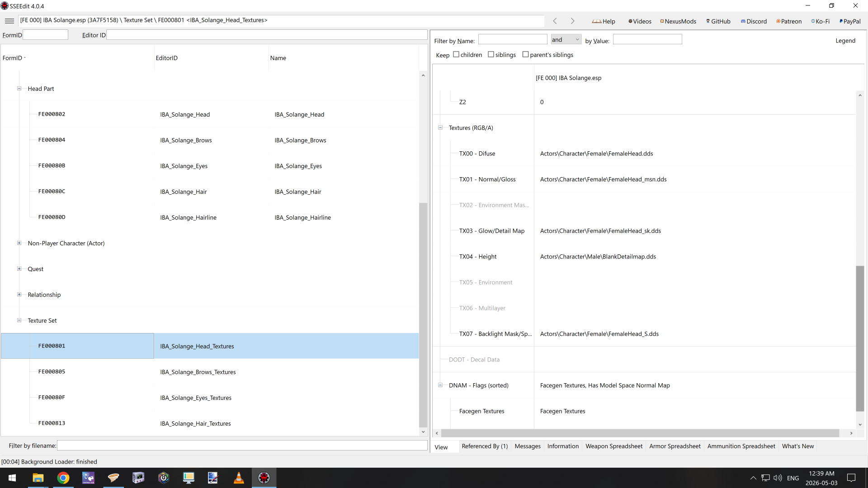The image size is (868, 488).
Task: Open the volume control in system tray
Action: (778, 478)
